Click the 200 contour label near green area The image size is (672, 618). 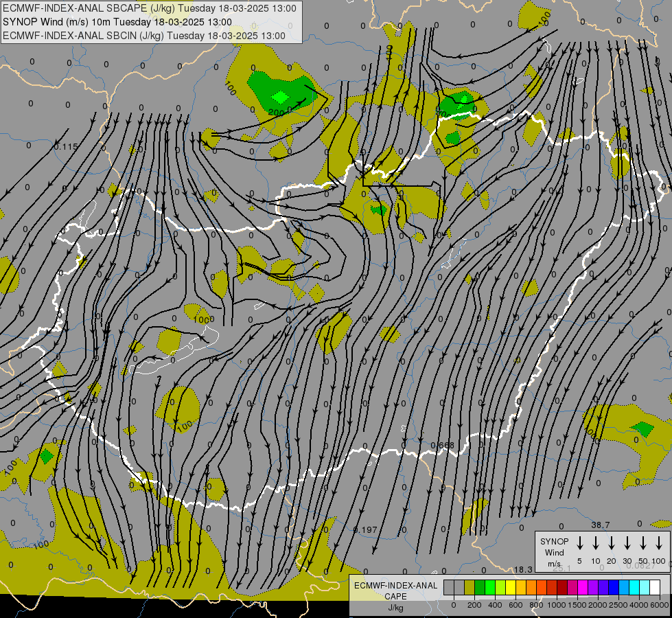(277, 113)
